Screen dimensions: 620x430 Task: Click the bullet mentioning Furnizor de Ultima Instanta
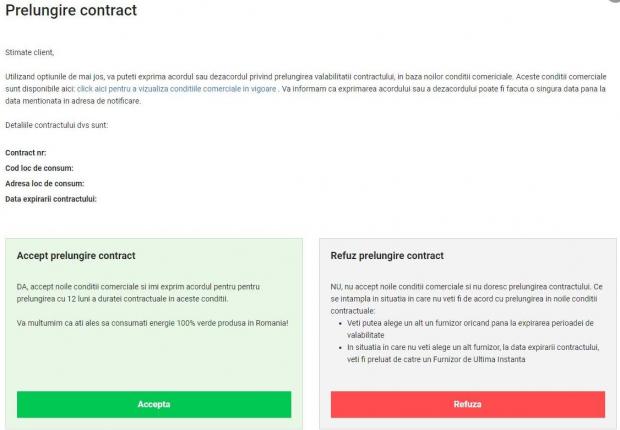470,352
